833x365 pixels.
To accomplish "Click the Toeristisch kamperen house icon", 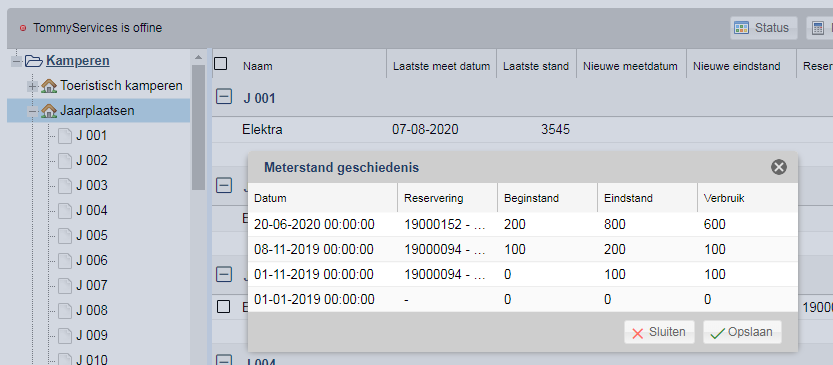I will (x=49, y=86).
